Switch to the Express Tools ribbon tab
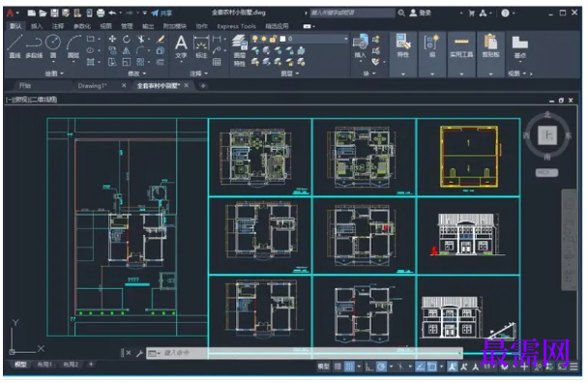The width and height of the screenshot is (588, 383). coord(236,26)
